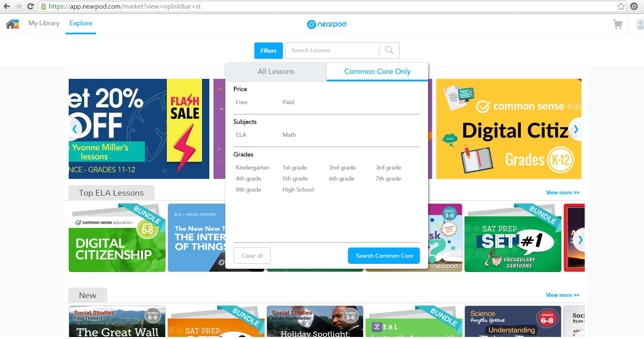644x339 pixels.
Task: Open Angela Greene Science lesson
Action: (x=513, y=321)
